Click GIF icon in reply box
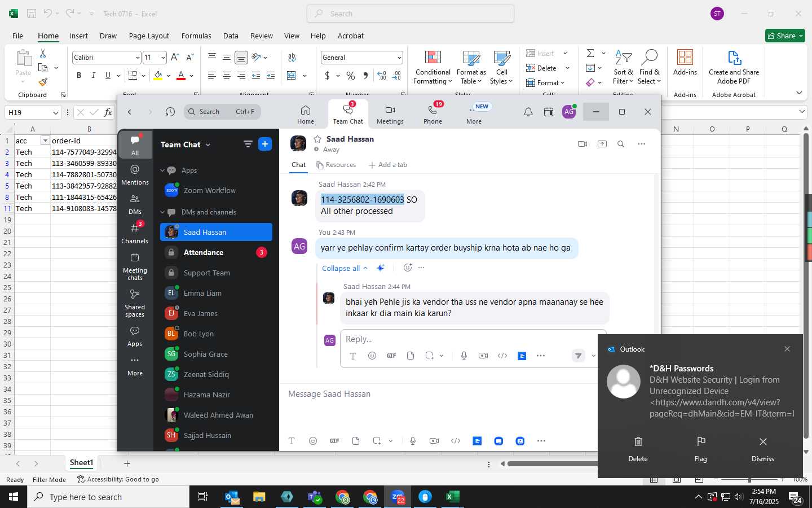Image resolution: width=812 pixels, height=508 pixels. click(391, 356)
